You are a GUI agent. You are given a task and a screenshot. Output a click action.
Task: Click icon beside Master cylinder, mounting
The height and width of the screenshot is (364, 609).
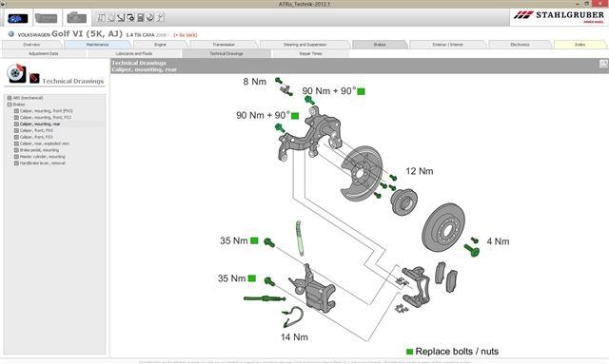(x=16, y=157)
